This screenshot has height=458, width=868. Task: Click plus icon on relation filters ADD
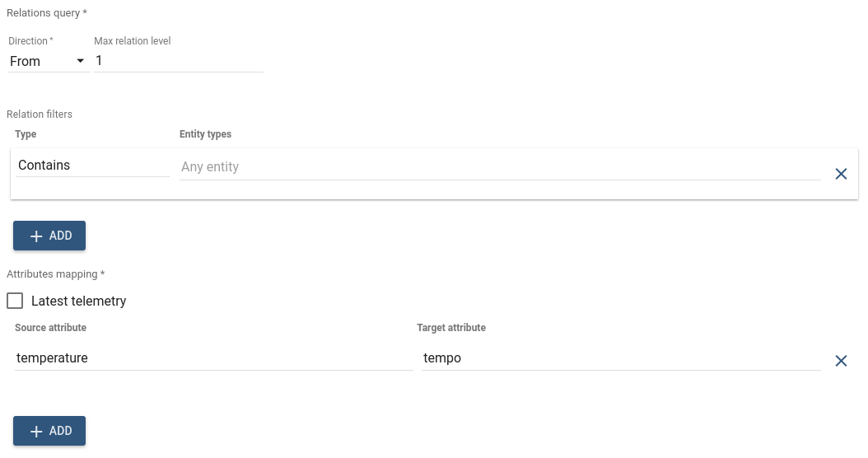pyautogui.click(x=36, y=236)
